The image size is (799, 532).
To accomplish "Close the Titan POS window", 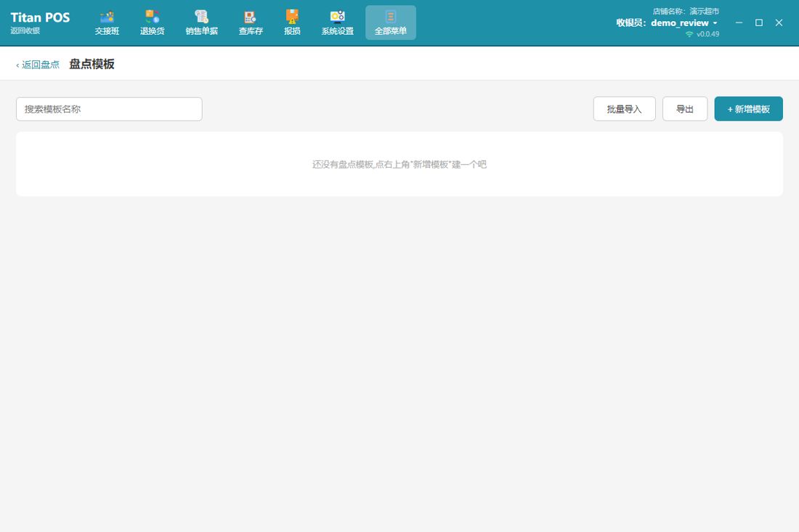I will click(779, 23).
